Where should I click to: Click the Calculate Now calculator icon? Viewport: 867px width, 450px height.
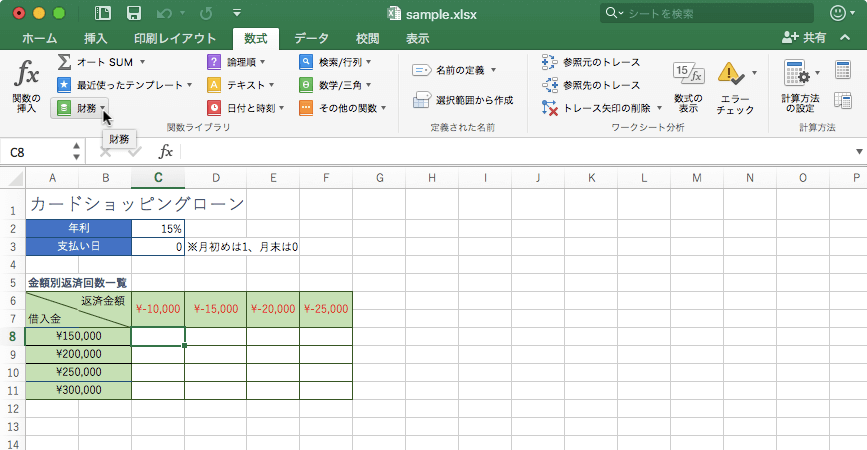pos(842,68)
